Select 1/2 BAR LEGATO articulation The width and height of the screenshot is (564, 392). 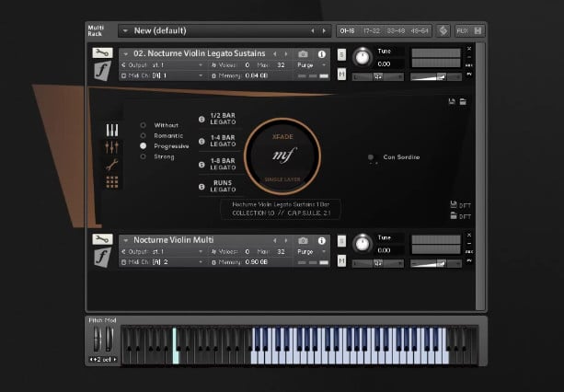[x=219, y=119]
